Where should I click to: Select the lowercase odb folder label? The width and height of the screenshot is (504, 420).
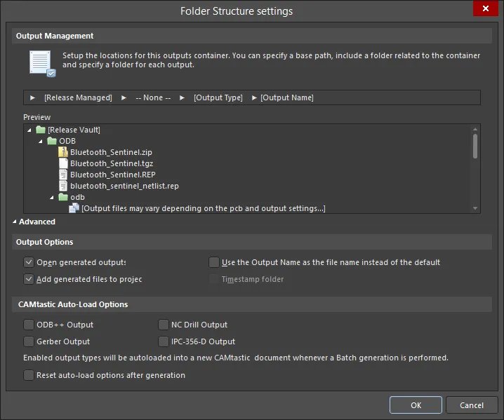[x=77, y=197]
